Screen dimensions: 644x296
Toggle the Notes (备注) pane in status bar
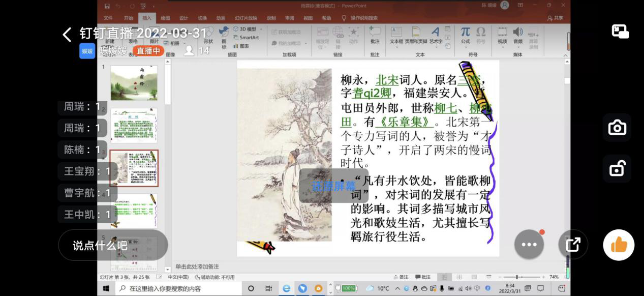(402, 277)
